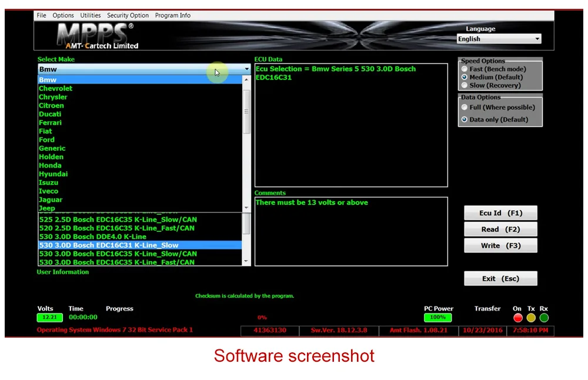588x380 pixels.
Task: Choose Fiat in the make list
Action: [x=141, y=131]
